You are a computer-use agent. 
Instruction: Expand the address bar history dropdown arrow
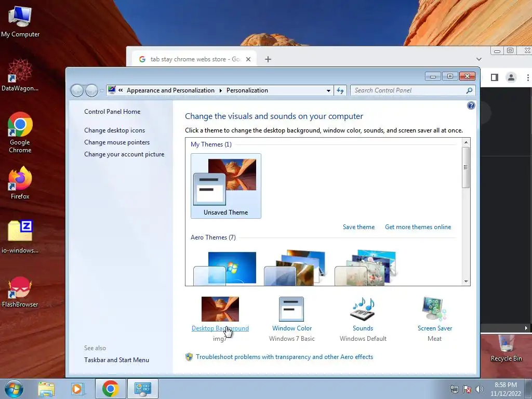[328, 90]
